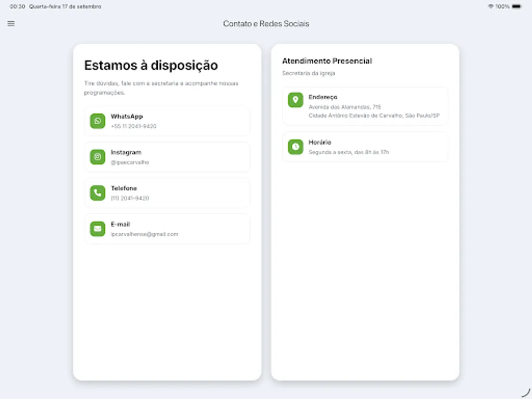Tap the Horário clock icon
Image resolution: width=532 pixels, height=399 pixels.
click(x=295, y=147)
